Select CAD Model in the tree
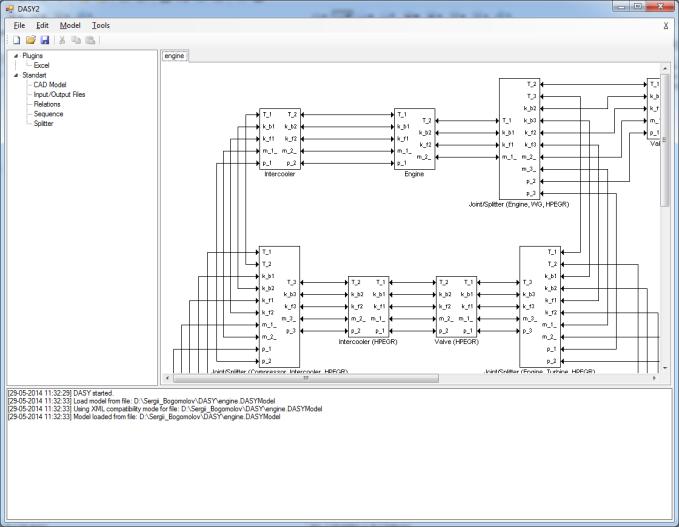Screen dimensions: 679x527 coord(50,84)
